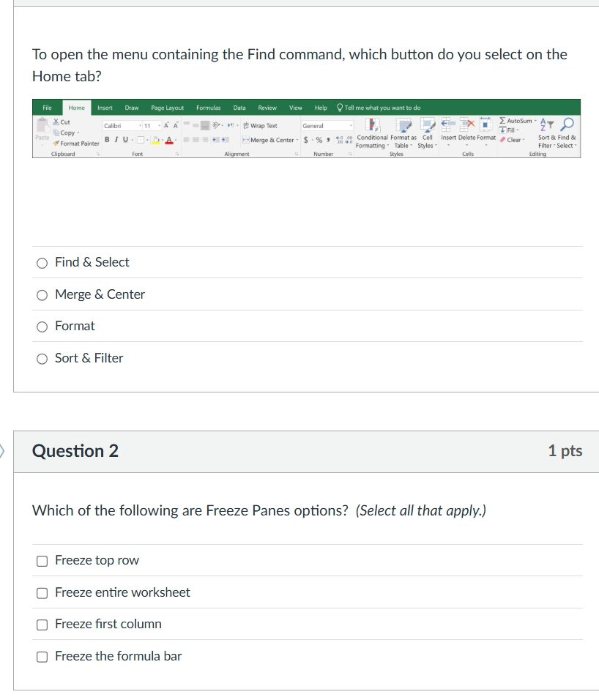Choose the Merge & Center answer option
This screenshot has width=599, height=700.
[x=42, y=294]
